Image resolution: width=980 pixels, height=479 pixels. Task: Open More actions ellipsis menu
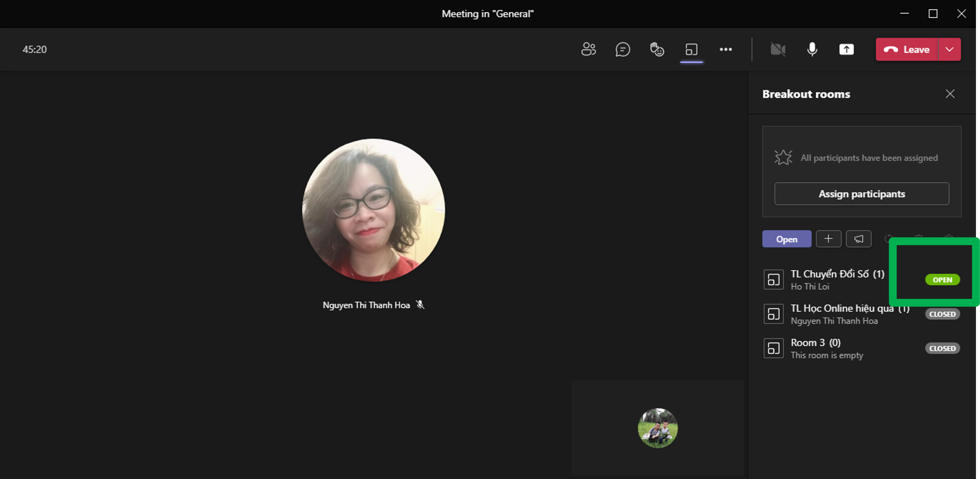pos(726,49)
